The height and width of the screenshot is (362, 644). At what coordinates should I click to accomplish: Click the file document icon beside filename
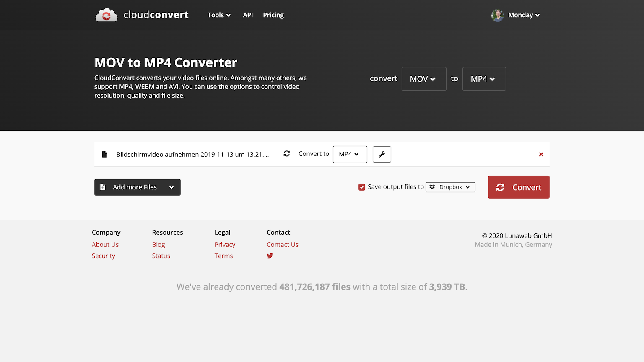coord(104,154)
